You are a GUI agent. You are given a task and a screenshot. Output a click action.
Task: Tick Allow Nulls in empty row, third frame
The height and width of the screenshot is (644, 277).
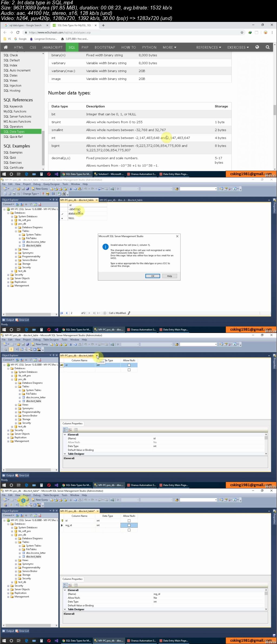tap(129, 370)
